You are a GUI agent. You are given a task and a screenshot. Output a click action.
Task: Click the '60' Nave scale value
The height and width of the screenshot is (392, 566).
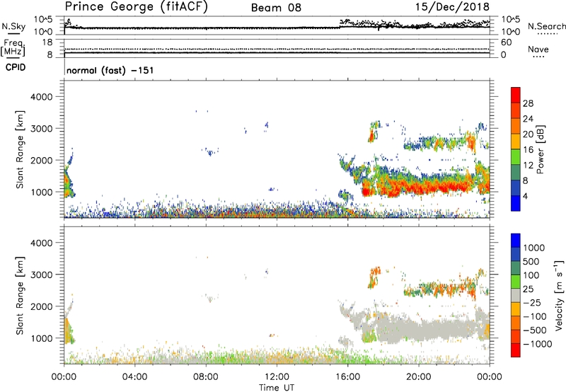click(x=506, y=42)
